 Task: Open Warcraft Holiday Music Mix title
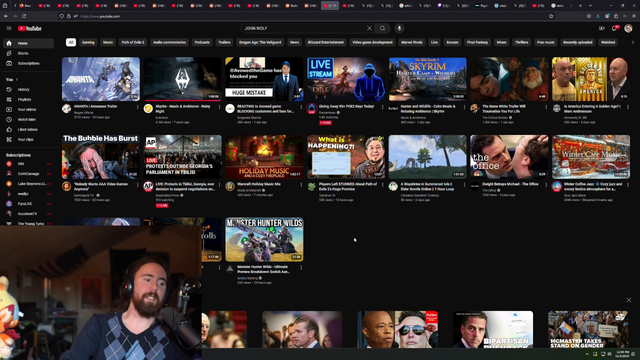[x=259, y=184]
